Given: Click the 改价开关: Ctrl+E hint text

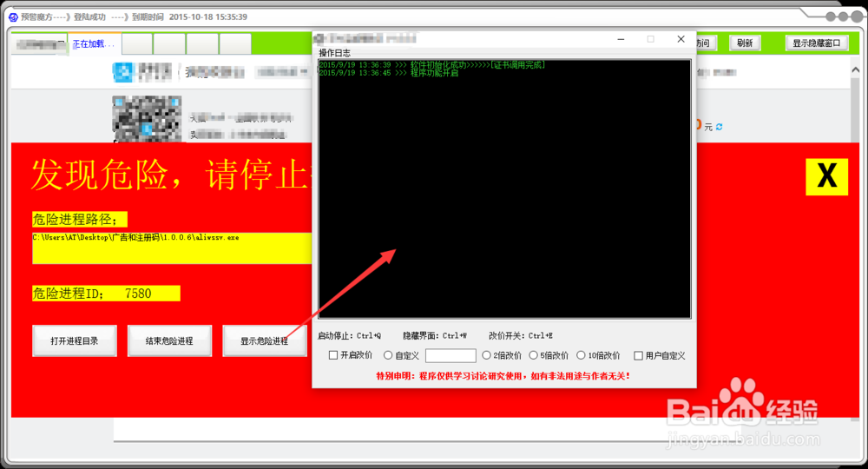Looking at the screenshot, I should coord(521,335).
